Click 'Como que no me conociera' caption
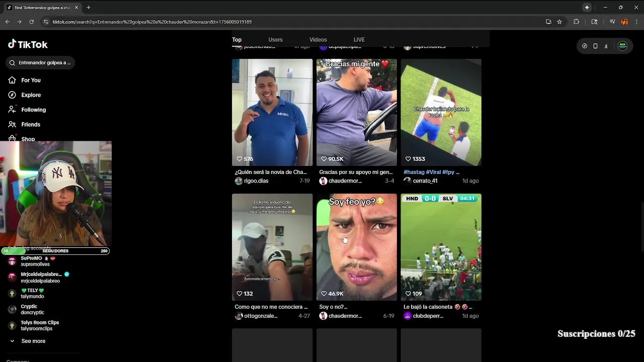644x362 pixels. pyautogui.click(x=271, y=307)
